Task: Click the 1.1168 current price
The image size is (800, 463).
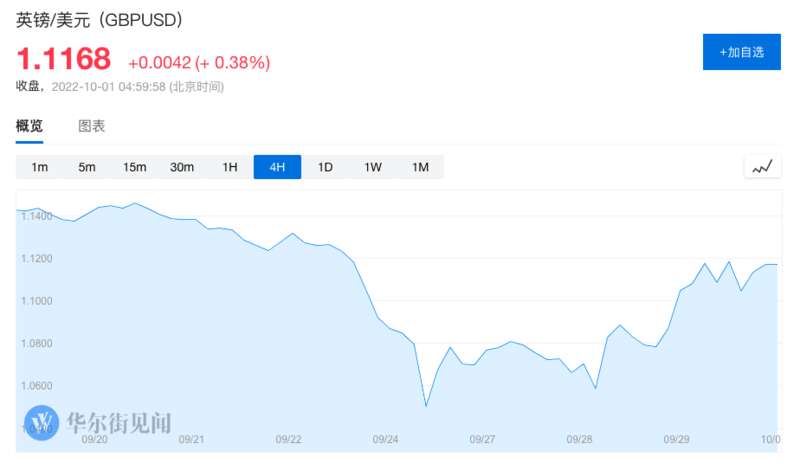Action: (x=63, y=58)
